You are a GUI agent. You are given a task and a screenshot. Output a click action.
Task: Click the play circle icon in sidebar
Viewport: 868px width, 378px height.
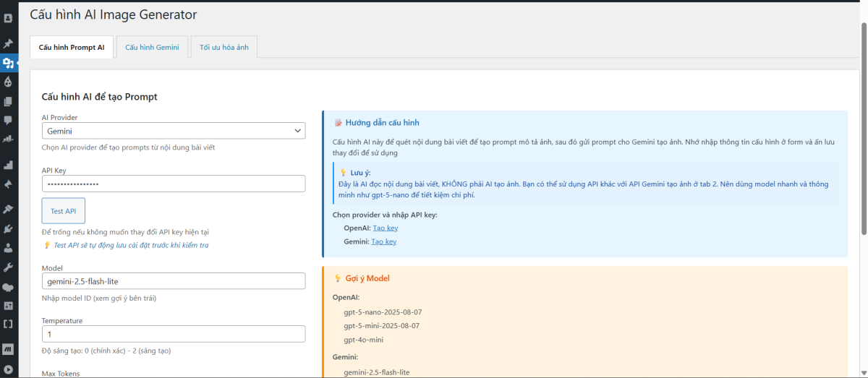[8, 369]
